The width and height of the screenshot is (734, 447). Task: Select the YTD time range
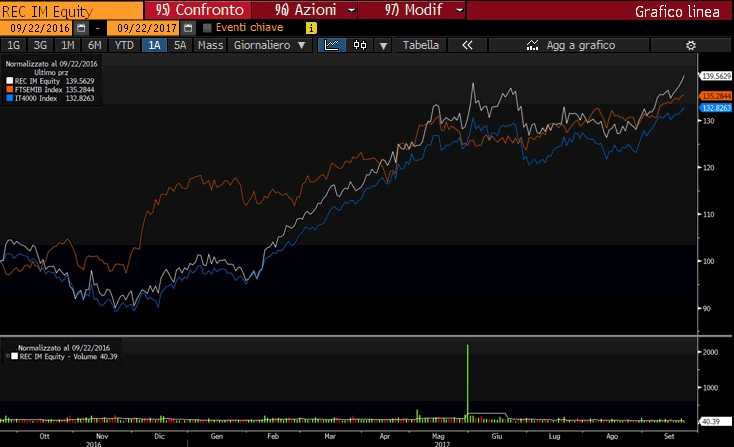pyautogui.click(x=124, y=45)
